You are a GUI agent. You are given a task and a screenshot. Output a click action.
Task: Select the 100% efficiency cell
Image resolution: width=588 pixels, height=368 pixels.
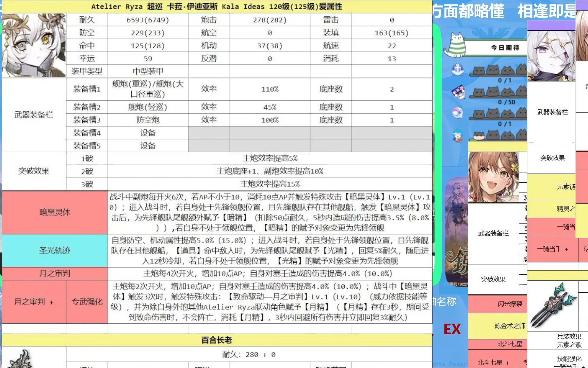coord(269,120)
